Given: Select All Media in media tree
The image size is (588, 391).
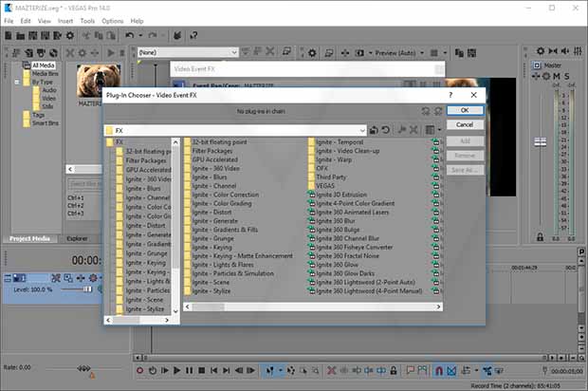Looking at the screenshot, I should [x=44, y=65].
